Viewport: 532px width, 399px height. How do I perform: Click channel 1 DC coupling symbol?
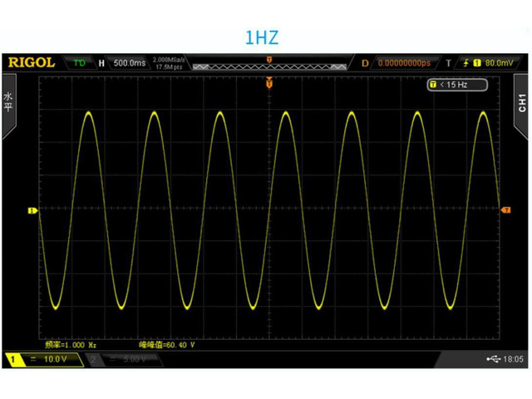point(33,359)
